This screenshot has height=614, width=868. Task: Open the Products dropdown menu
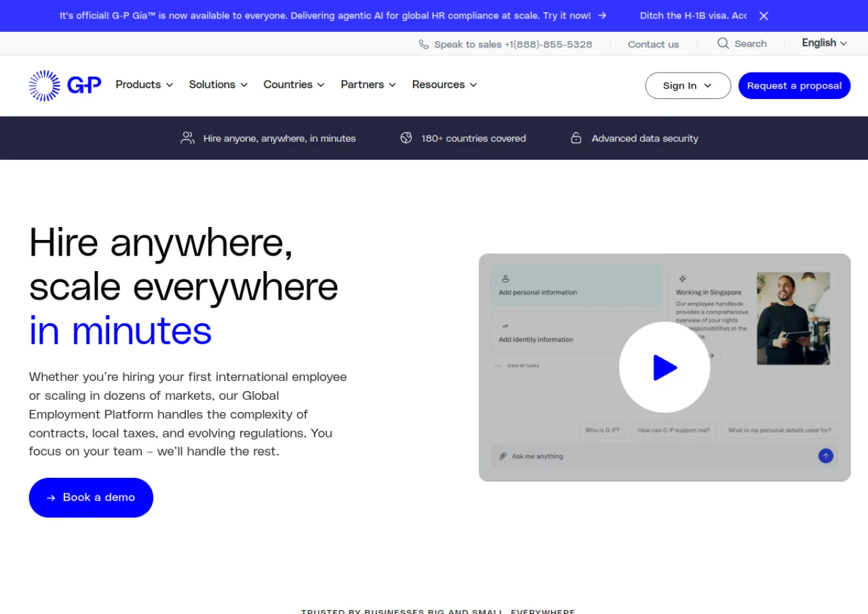coord(144,85)
